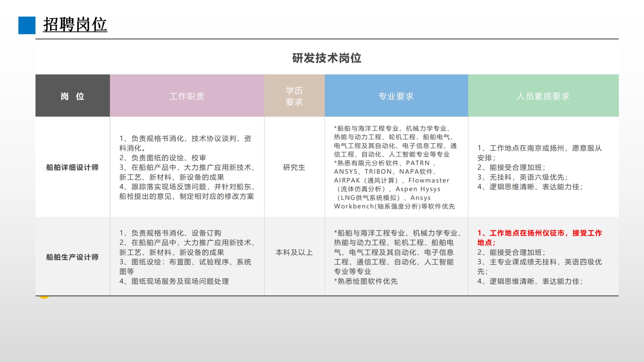This screenshot has width=644, height=362.
Task: Click the blue square beside 招聘岗位 title
Action: click(27, 25)
